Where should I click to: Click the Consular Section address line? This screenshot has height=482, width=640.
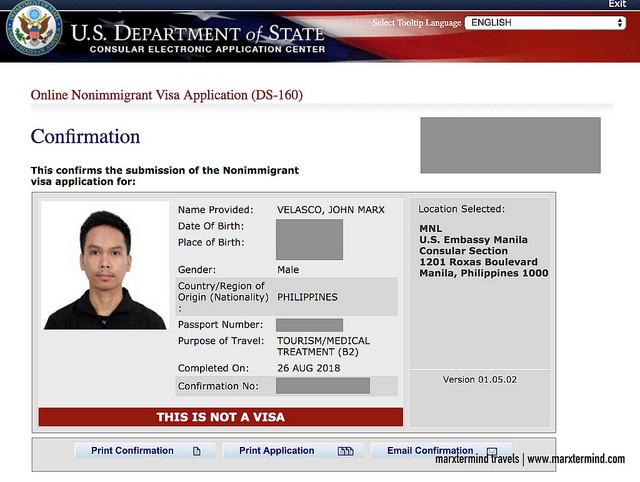(x=463, y=251)
